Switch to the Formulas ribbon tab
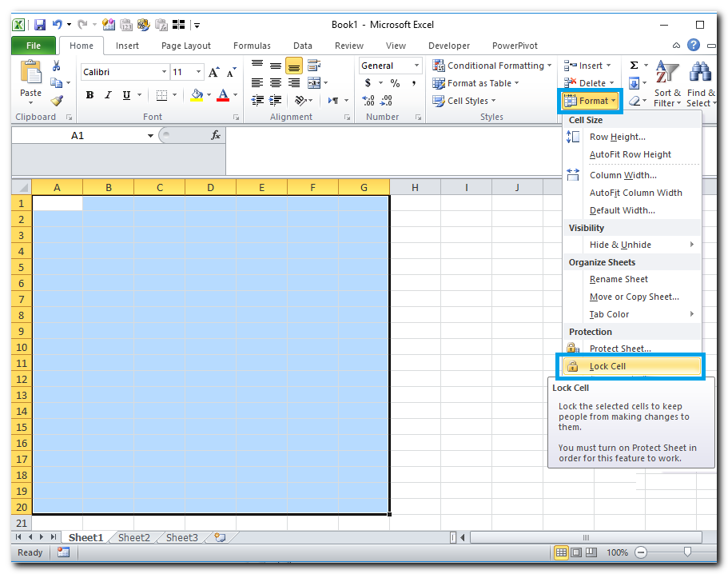 [x=252, y=46]
